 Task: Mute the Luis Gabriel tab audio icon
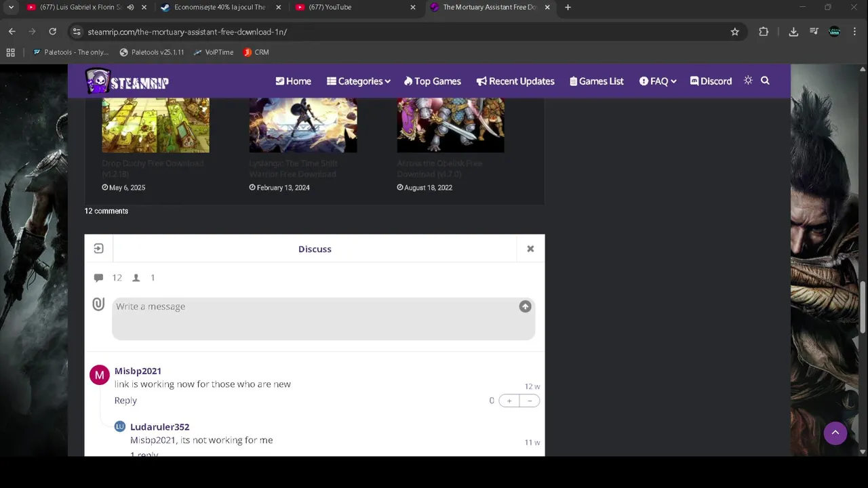(x=130, y=7)
